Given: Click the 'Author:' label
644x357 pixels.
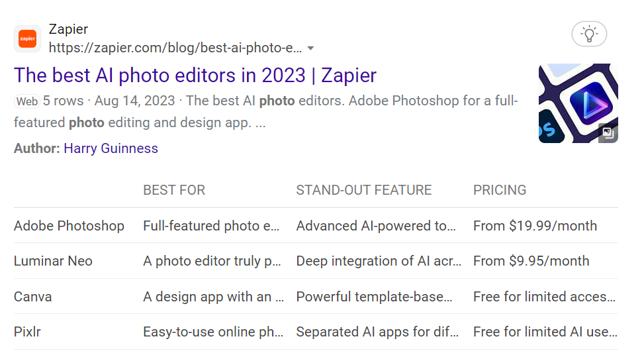Looking at the screenshot, I should [37, 148].
